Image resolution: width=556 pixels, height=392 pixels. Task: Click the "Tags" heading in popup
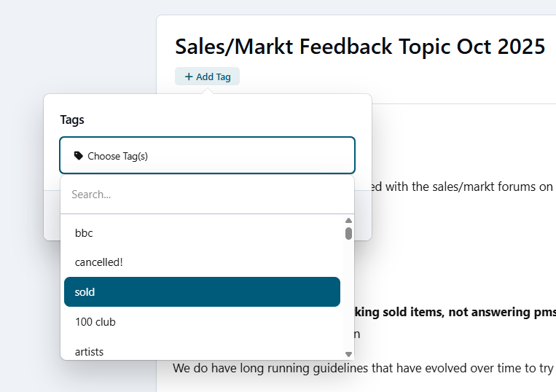tap(72, 119)
